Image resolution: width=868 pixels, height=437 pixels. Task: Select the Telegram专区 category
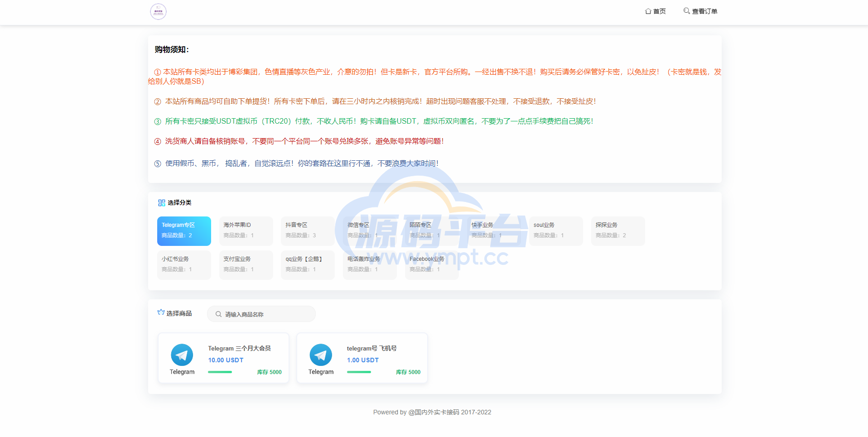[x=184, y=231]
